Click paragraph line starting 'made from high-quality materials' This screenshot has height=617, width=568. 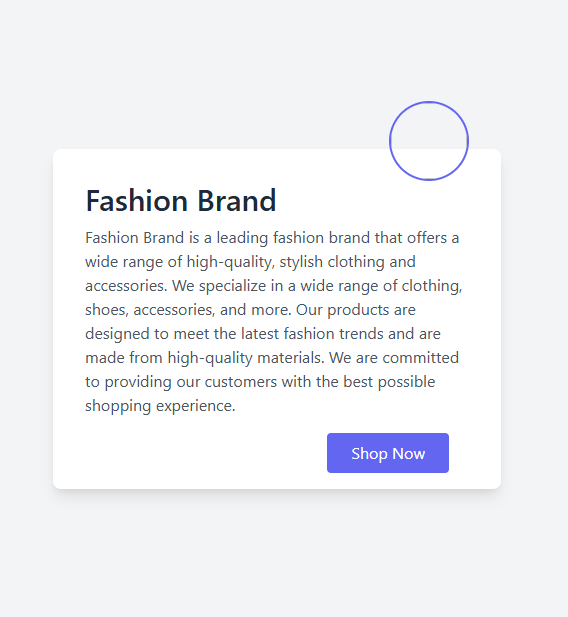[272, 358]
